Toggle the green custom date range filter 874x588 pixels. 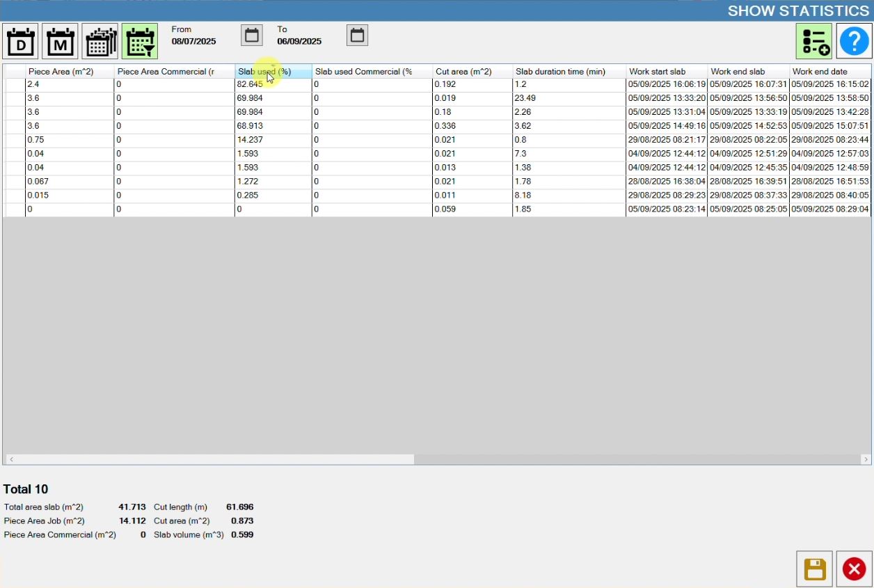[140, 42]
